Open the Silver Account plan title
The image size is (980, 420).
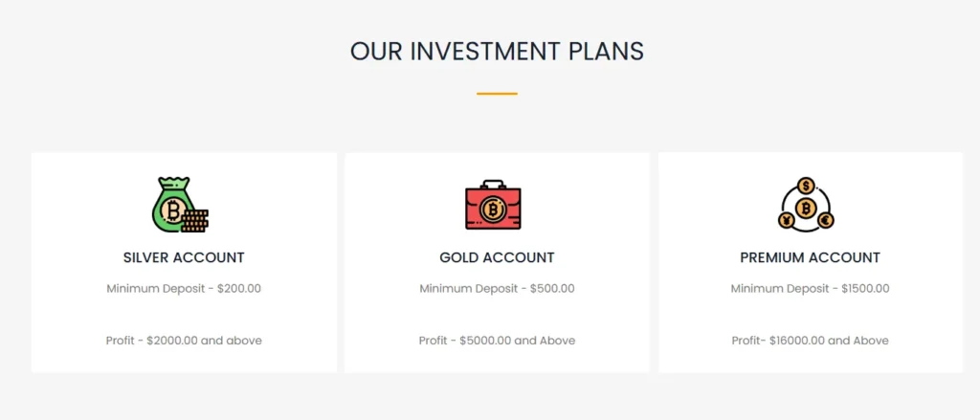tap(184, 257)
